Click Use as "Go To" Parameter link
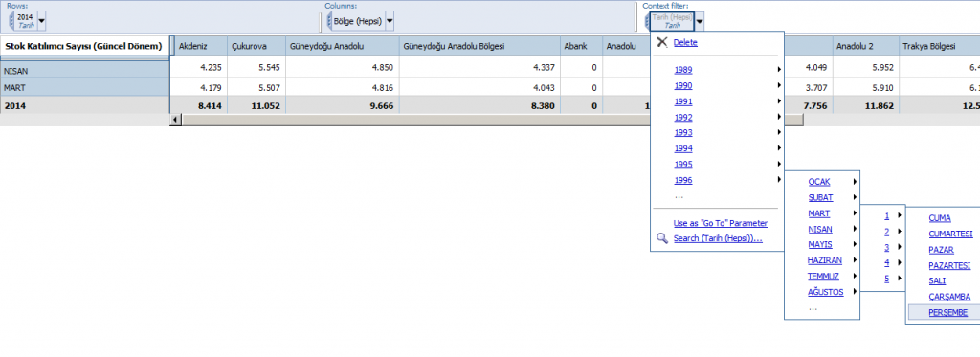The image size is (980, 357). [x=720, y=223]
